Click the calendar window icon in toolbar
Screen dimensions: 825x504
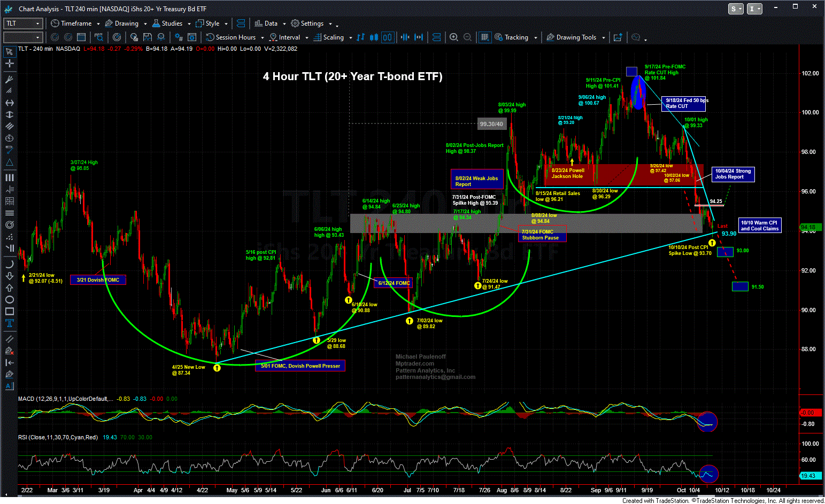pos(81,37)
